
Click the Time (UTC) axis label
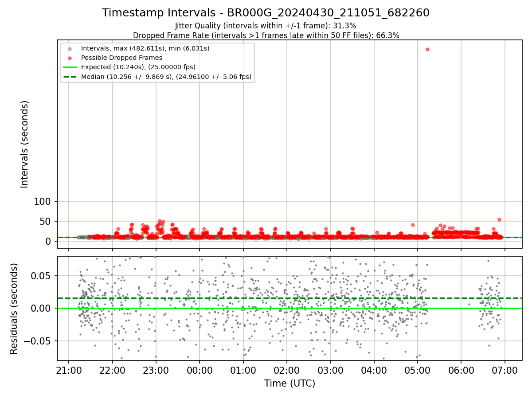click(x=289, y=383)
